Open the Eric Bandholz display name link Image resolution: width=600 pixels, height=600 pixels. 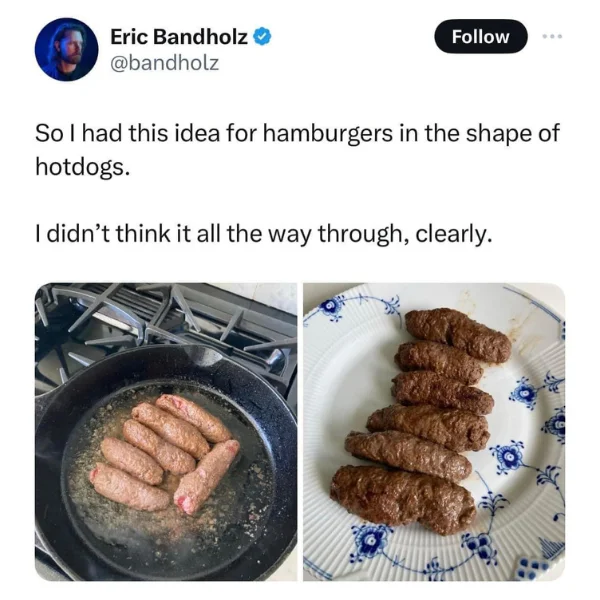tap(179, 37)
